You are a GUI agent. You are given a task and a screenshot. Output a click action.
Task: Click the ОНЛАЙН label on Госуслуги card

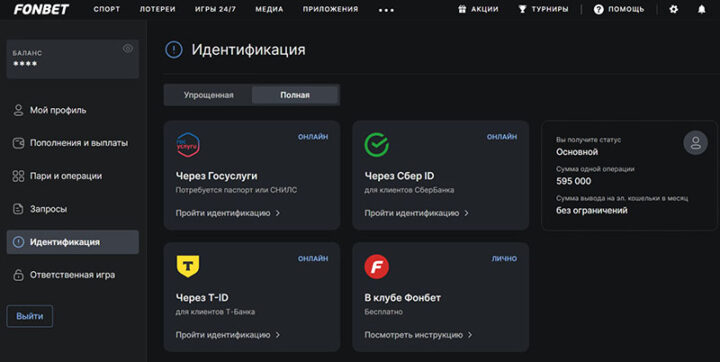tap(313, 137)
